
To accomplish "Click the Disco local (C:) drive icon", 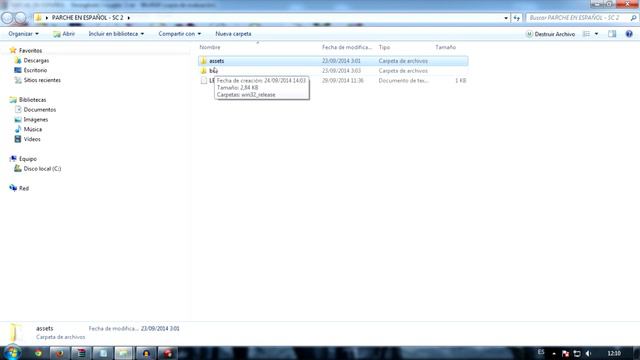I will [18, 168].
